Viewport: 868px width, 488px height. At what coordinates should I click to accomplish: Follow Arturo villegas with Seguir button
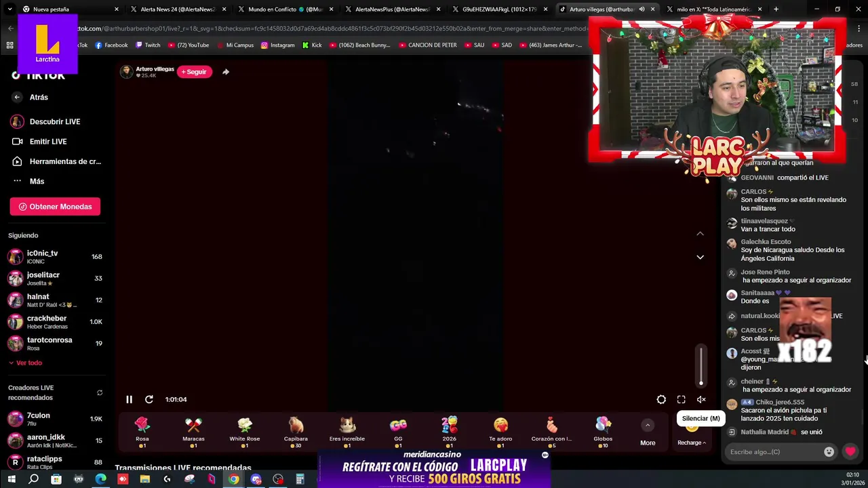(194, 72)
